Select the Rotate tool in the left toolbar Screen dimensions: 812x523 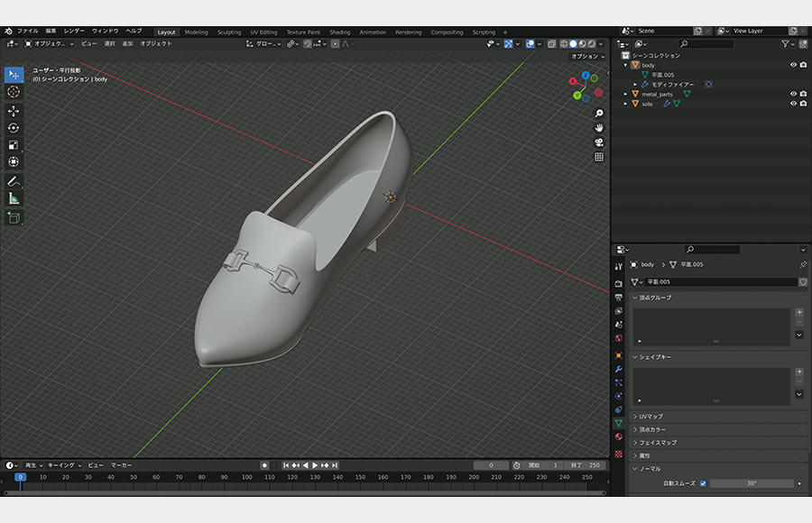(x=14, y=128)
